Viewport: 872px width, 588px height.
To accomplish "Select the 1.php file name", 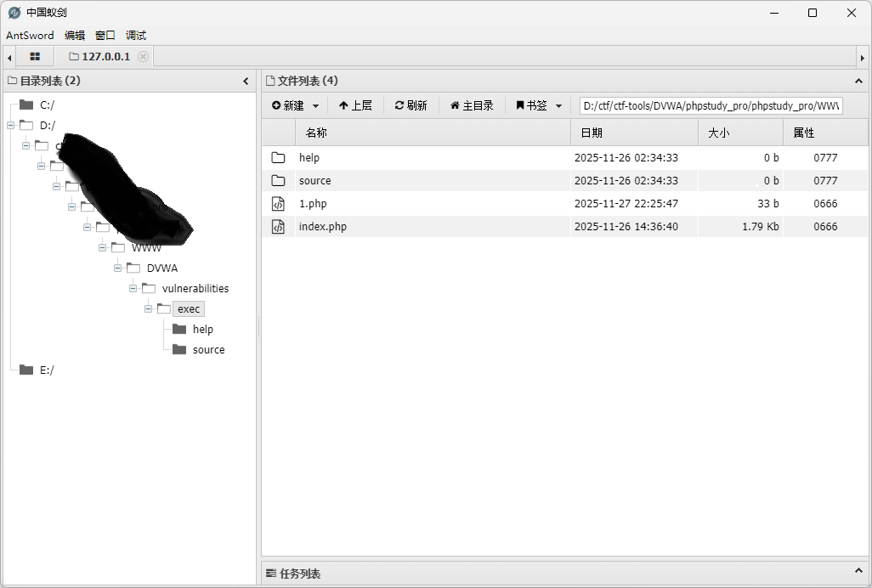I will tap(313, 204).
